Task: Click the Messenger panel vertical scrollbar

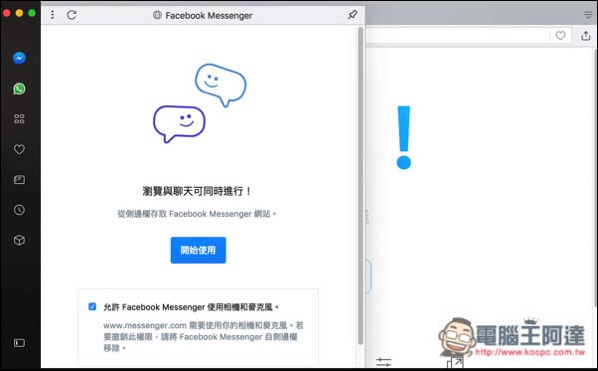Action: (x=360, y=185)
